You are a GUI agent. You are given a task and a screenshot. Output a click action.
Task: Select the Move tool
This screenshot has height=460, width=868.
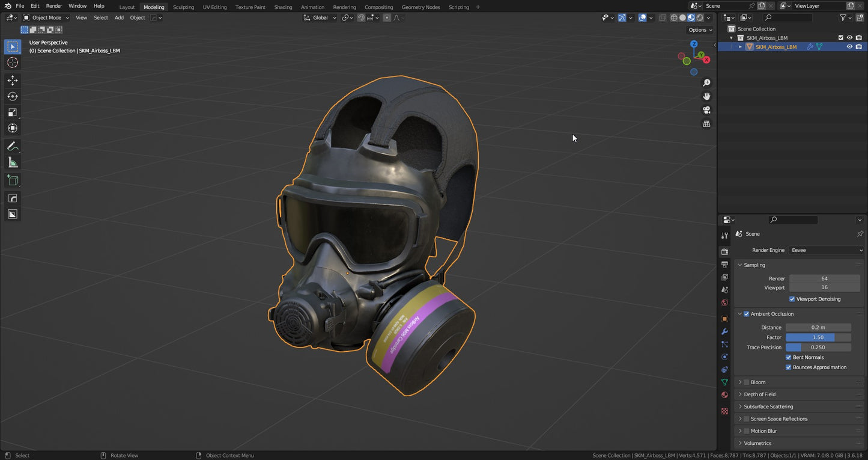[12, 79]
